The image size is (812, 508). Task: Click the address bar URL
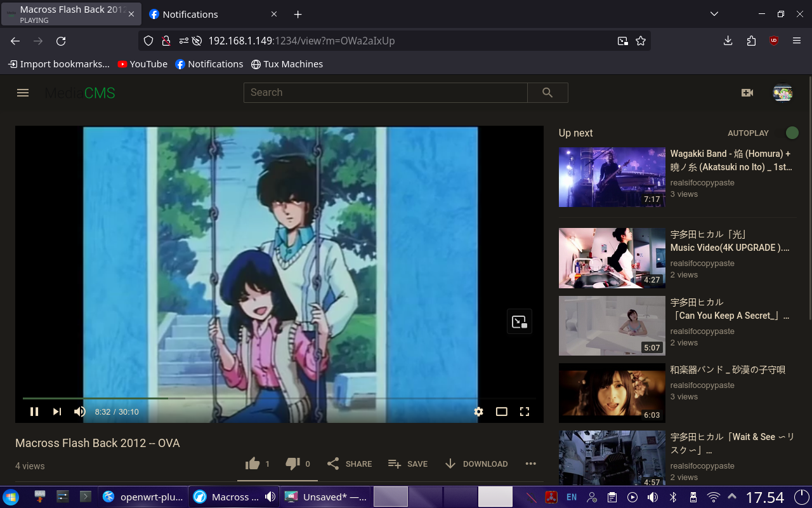tap(301, 41)
